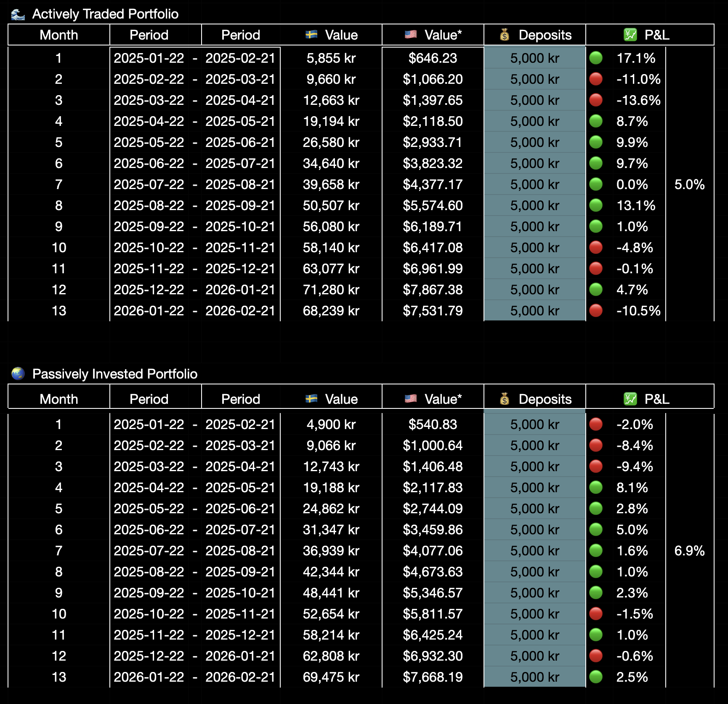Viewport: 728px width, 704px height.
Task: Toggle the red indicator for passive month 1 -2.0%
Action: [597, 424]
